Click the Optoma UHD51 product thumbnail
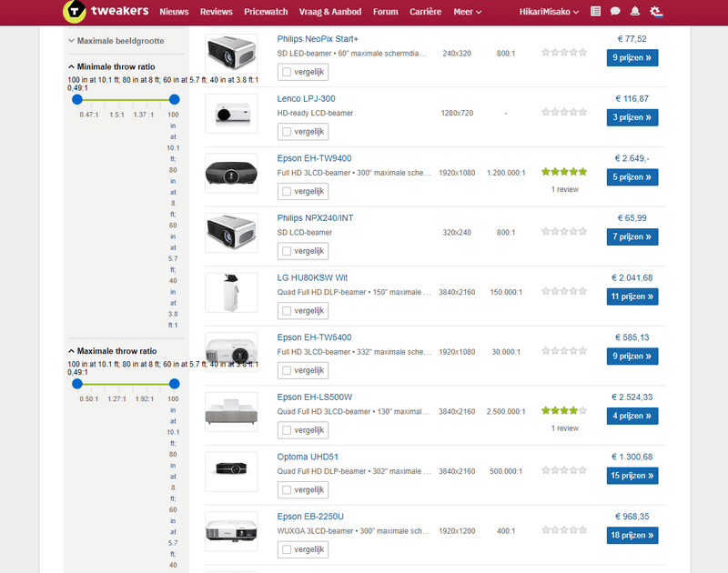728x573 pixels. pyautogui.click(x=231, y=472)
